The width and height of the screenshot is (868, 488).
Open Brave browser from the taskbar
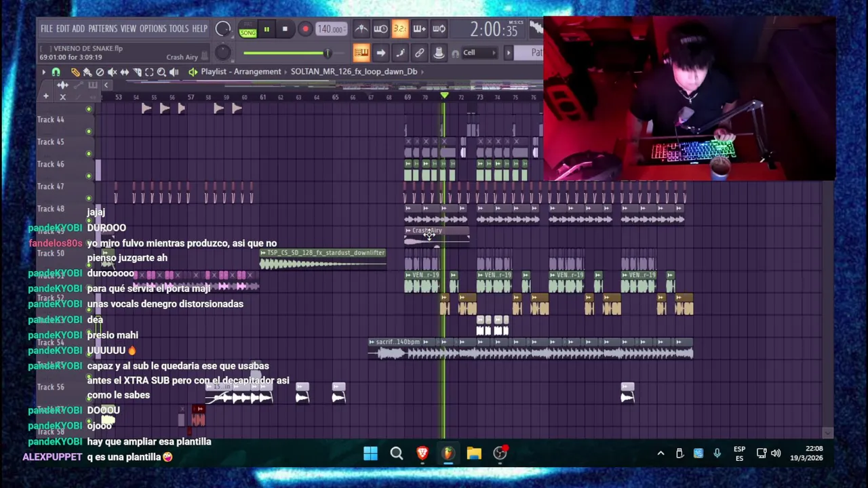pyautogui.click(x=422, y=453)
